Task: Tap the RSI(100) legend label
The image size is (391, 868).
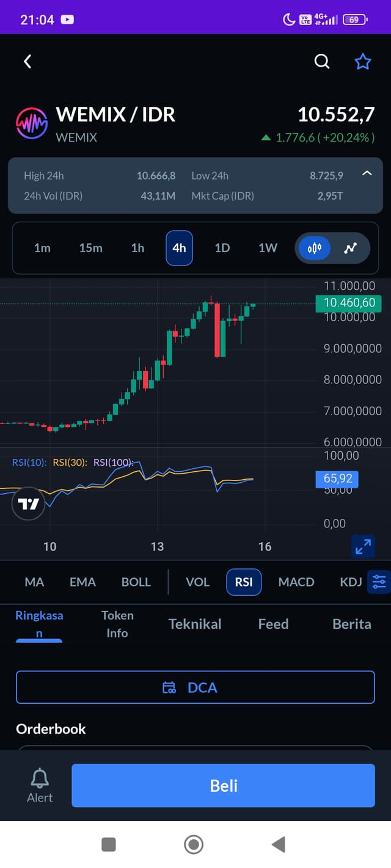Action: (113, 463)
